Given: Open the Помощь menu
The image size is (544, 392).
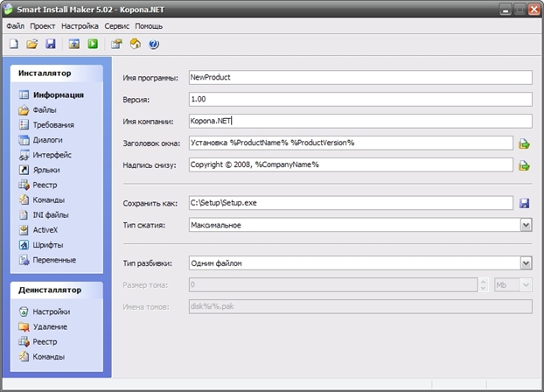Looking at the screenshot, I should [149, 26].
